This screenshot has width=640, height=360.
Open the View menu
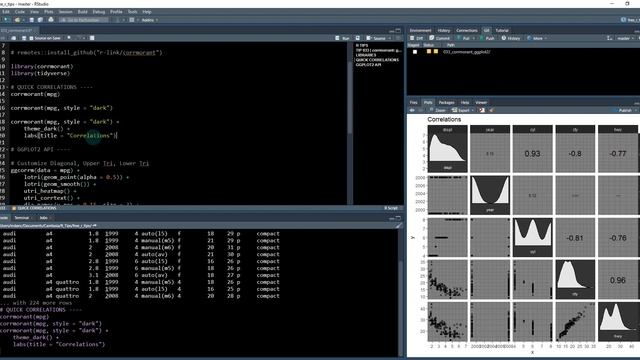point(34,12)
